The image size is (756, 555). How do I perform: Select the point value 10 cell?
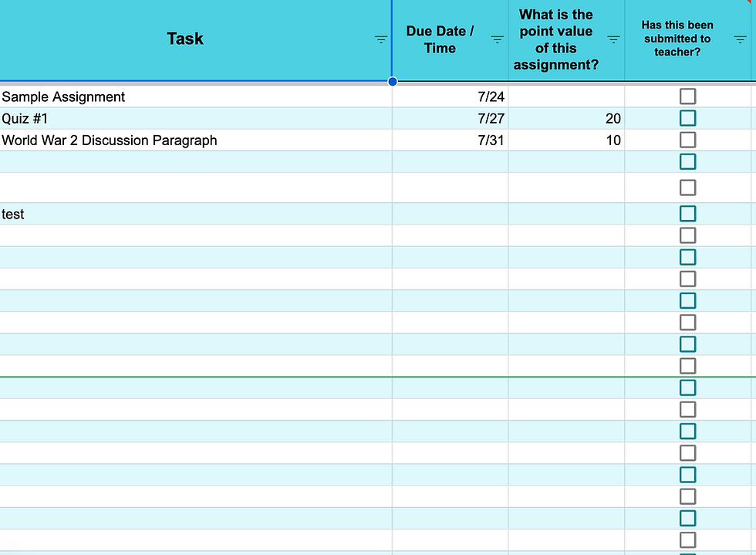click(566, 140)
